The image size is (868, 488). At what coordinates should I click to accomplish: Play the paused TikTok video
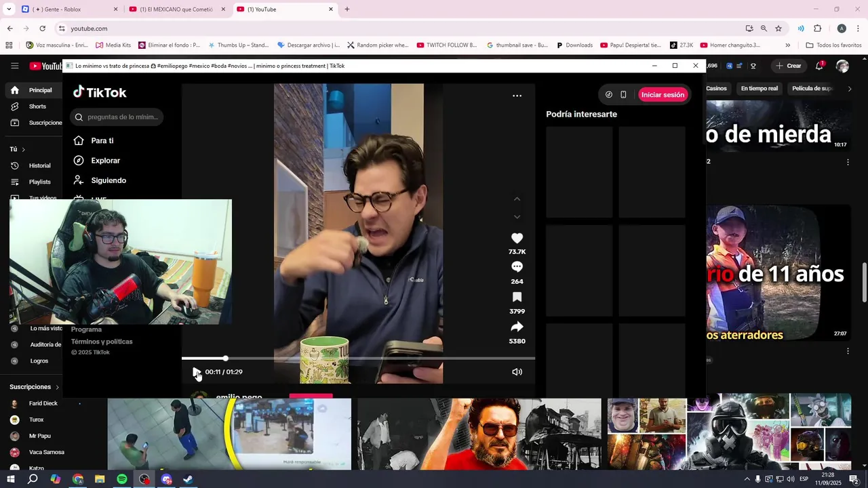(196, 371)
